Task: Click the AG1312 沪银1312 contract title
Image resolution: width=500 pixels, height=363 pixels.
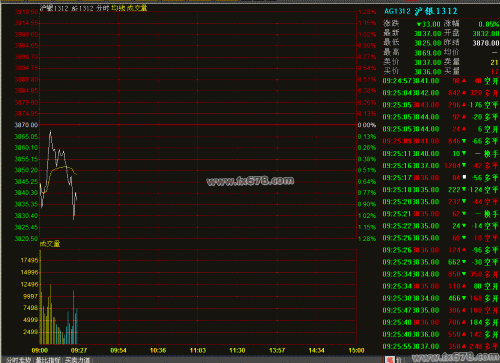Action: (421, 11)
